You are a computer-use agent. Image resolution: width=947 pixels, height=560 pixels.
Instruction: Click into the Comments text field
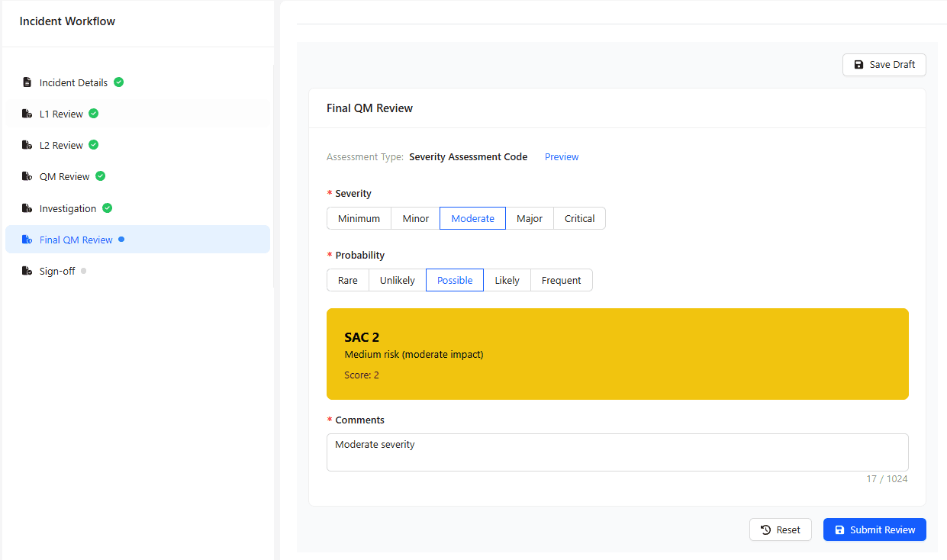point(617,452)
